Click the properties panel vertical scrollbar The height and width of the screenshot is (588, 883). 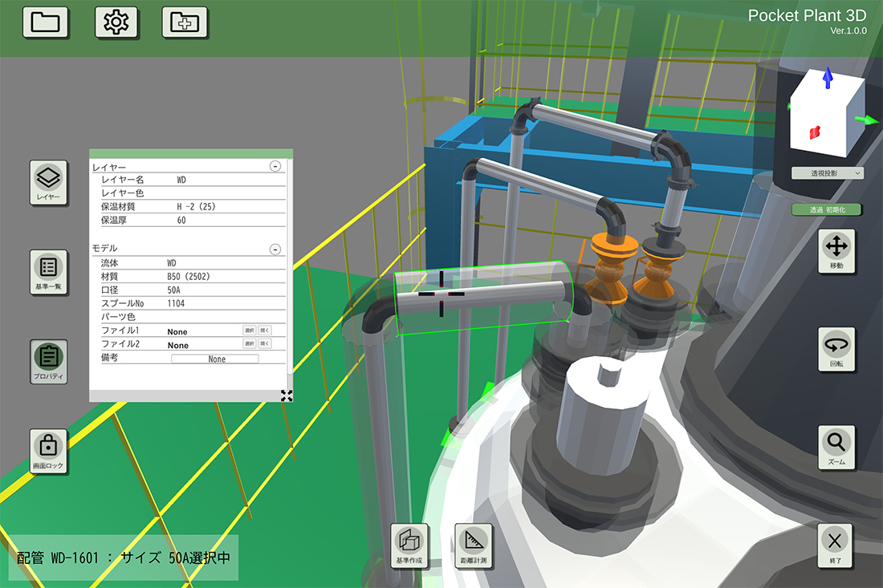tap(290, 267)
